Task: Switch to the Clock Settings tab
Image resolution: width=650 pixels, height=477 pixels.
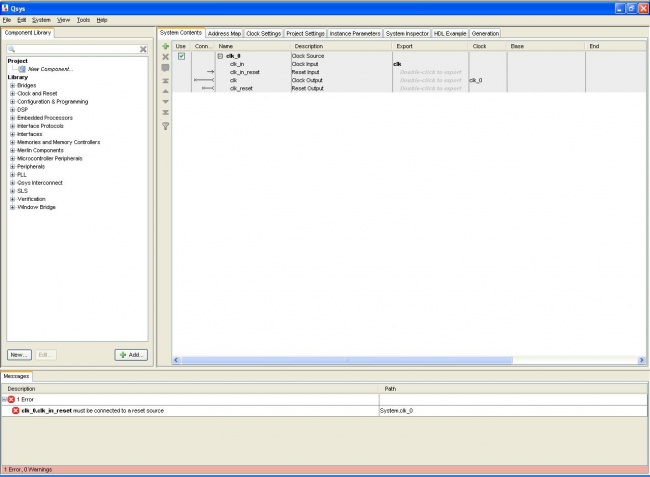Action: (x=264, y=34)
